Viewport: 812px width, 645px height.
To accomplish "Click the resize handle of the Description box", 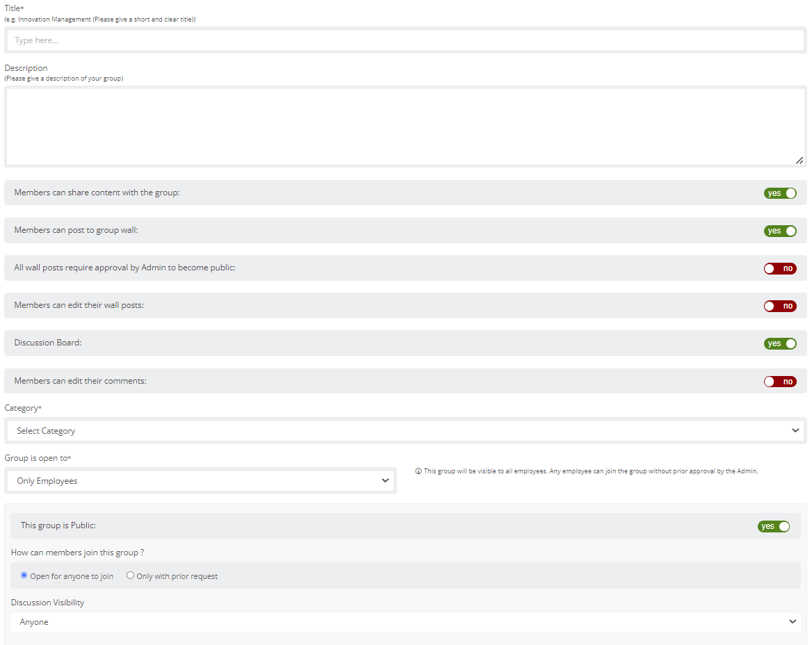I will point(799,161).
